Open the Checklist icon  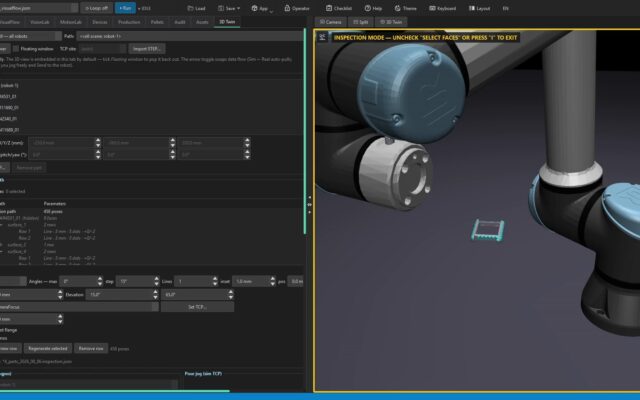pos(329,8)
